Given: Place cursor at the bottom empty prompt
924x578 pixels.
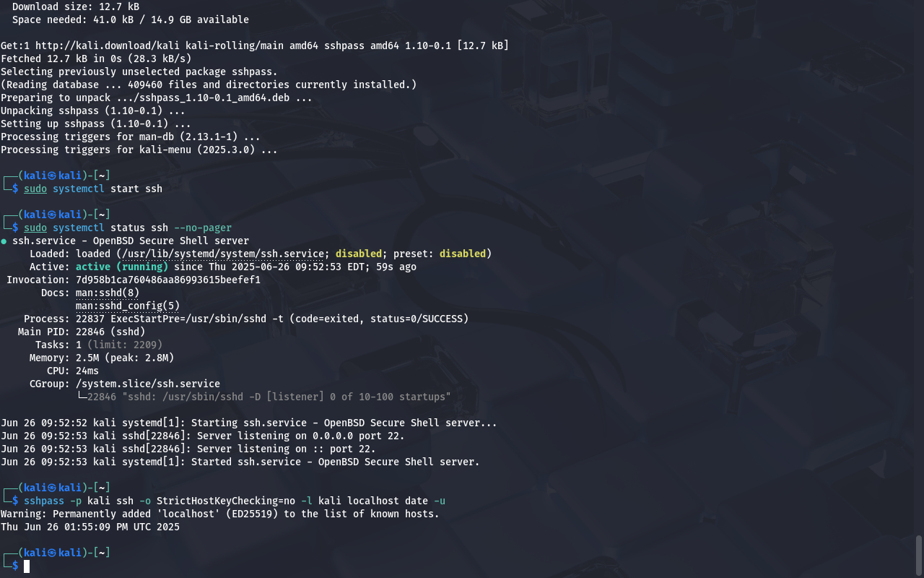Looking at the screenshot, I should [27, 566].
